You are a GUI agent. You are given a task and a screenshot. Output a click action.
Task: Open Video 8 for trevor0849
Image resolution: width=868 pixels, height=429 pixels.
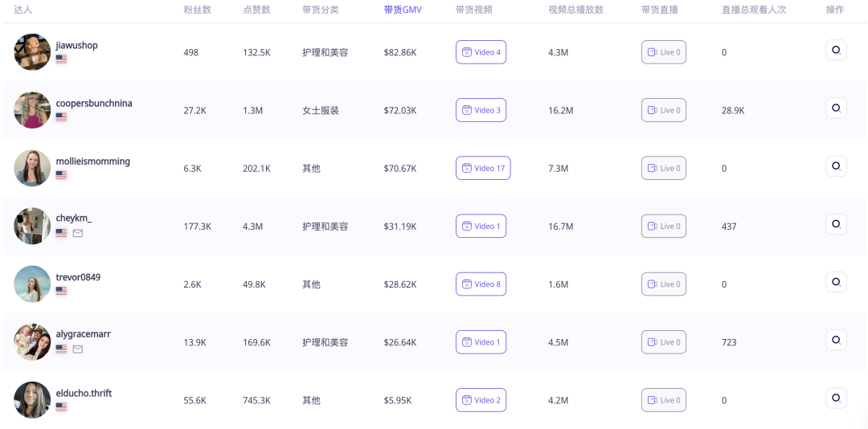[481, 284]
